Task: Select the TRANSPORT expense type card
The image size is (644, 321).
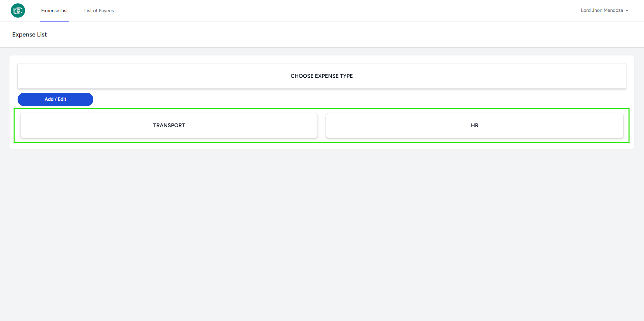Action: click(x=169, y=125)
